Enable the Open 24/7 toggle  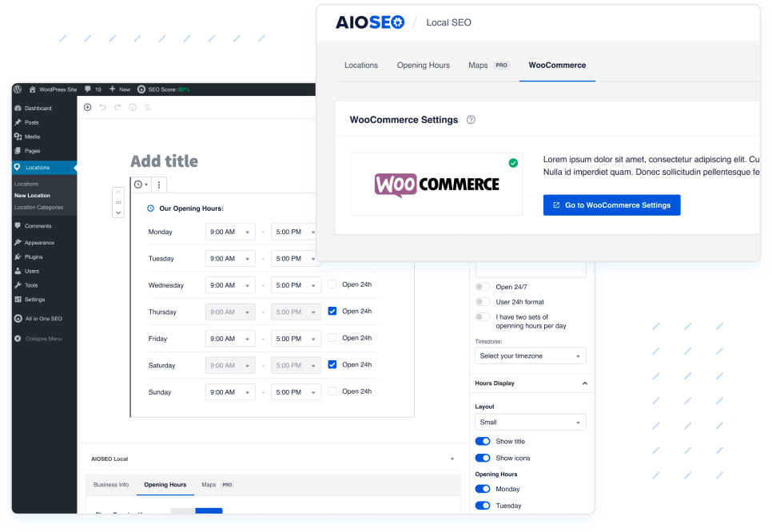pyautogui.click(x=483, y=287)
